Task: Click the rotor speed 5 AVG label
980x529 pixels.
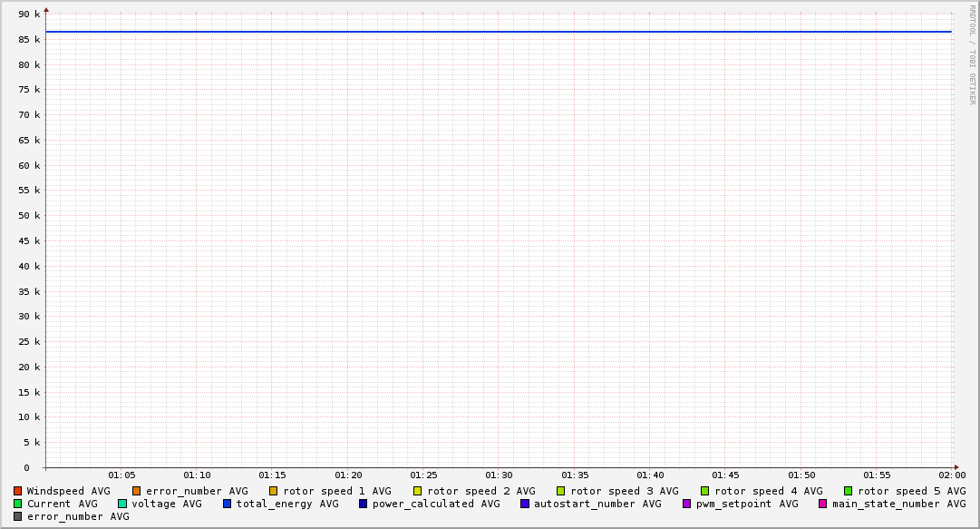Action: (x=911, y=491)
